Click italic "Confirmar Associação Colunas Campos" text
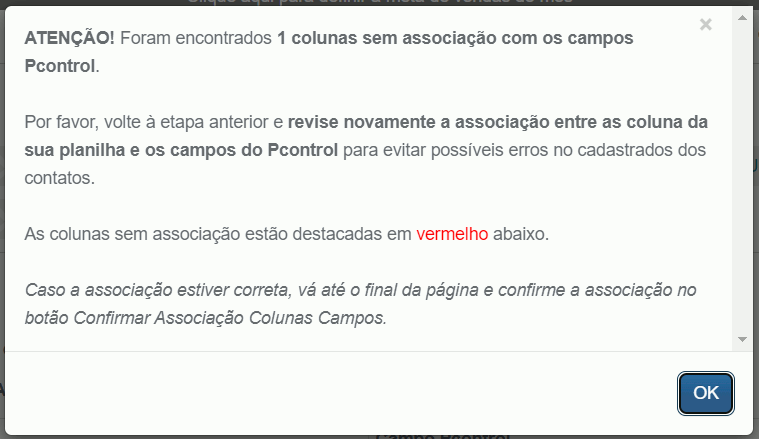The image size is (759, 439). [x=228, y=318]
